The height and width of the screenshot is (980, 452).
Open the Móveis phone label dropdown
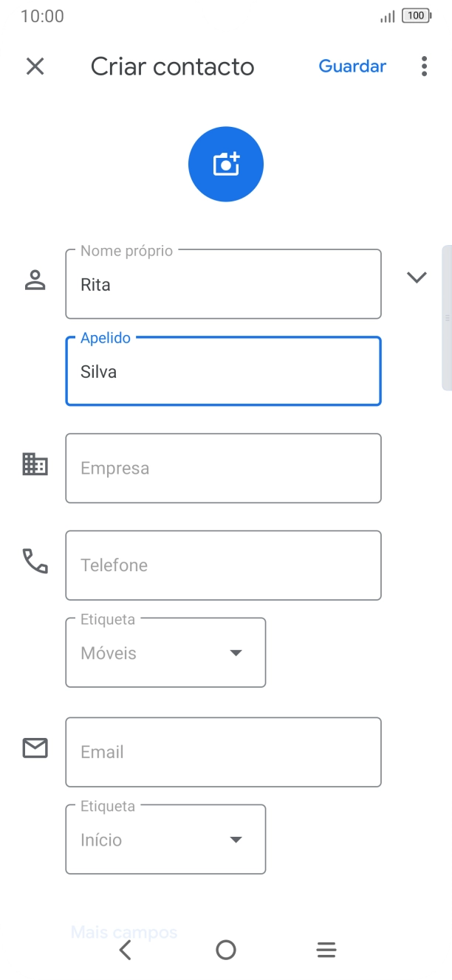[x=236, y=652]
